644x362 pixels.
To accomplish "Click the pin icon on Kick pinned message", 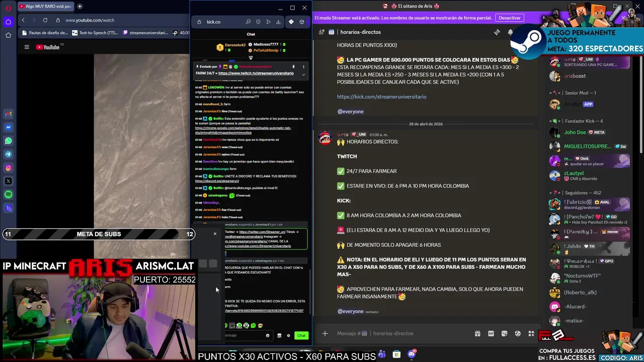I will pos(293,66).
